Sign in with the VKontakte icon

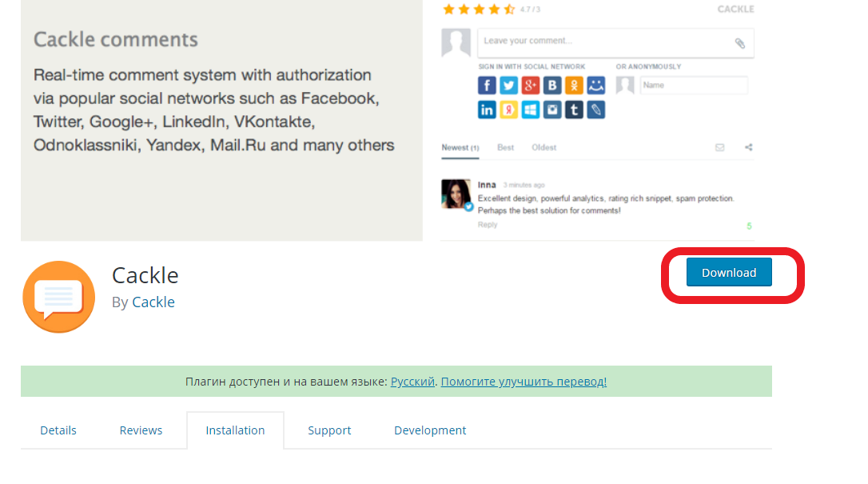552,86
